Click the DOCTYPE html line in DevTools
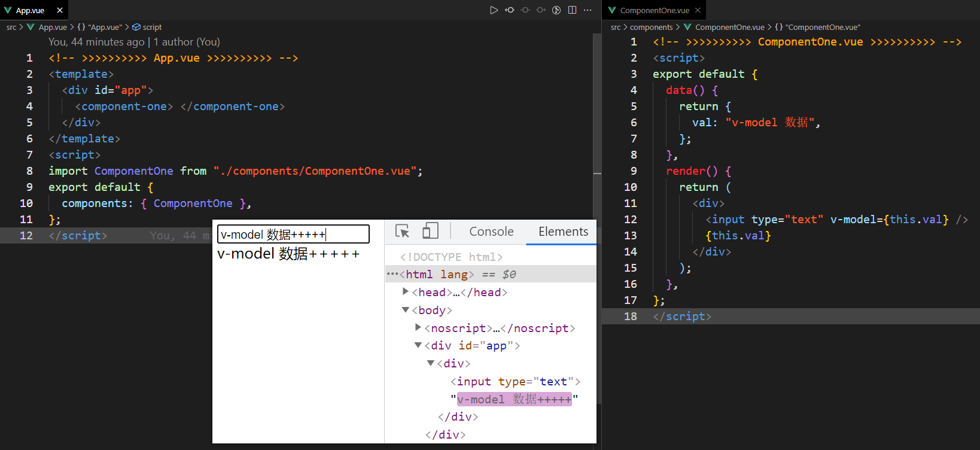The image size is (980, 450). pos(452,257)
